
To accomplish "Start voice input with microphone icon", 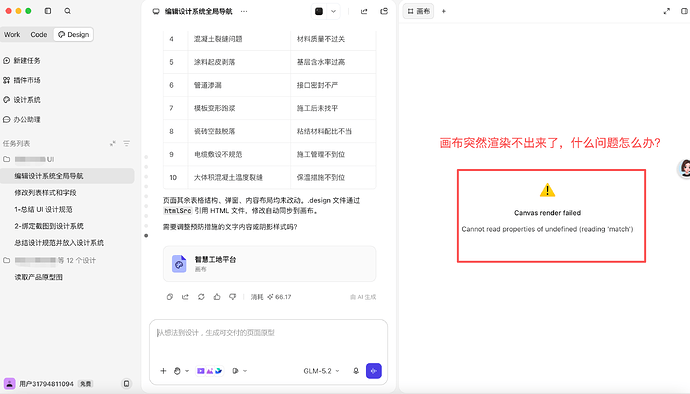I will 356,371.
